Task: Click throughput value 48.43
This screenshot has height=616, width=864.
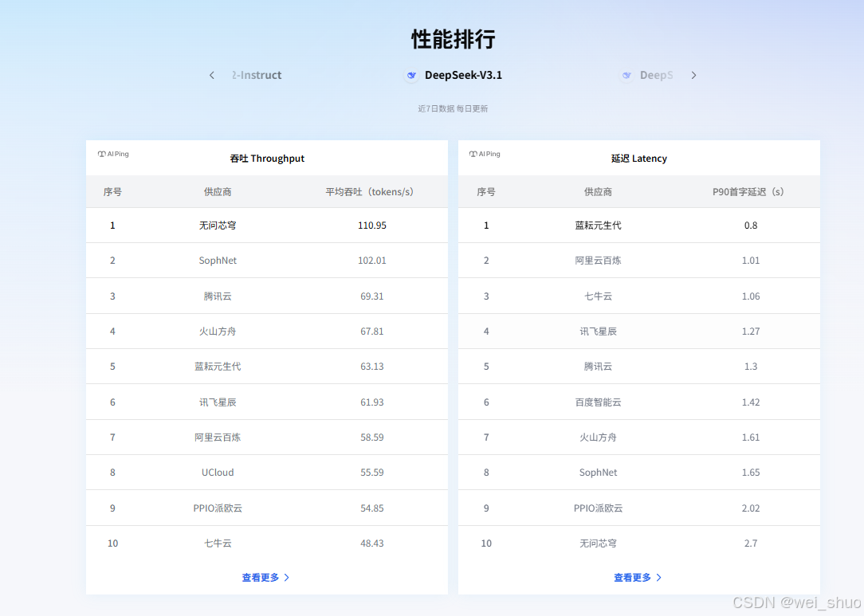Action: [x=372, y=543]
